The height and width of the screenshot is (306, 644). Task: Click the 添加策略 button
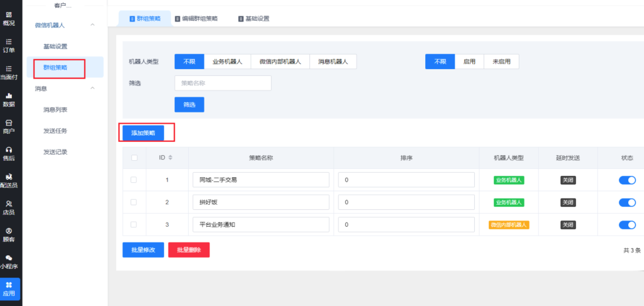[x=143, y=133]
